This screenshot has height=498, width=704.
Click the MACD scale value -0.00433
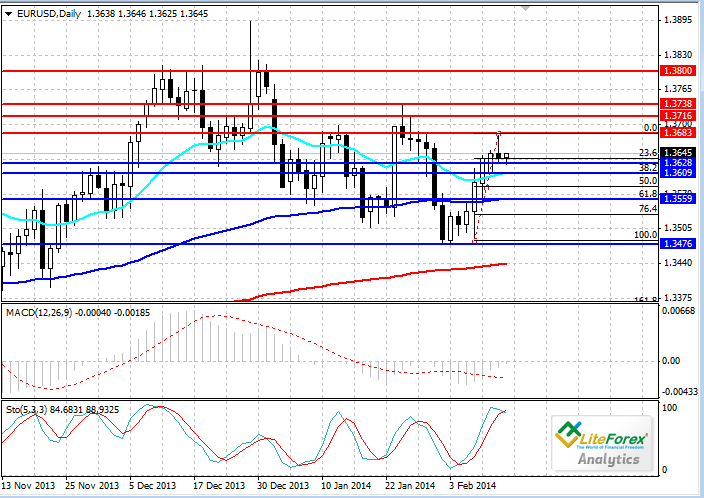680,392
